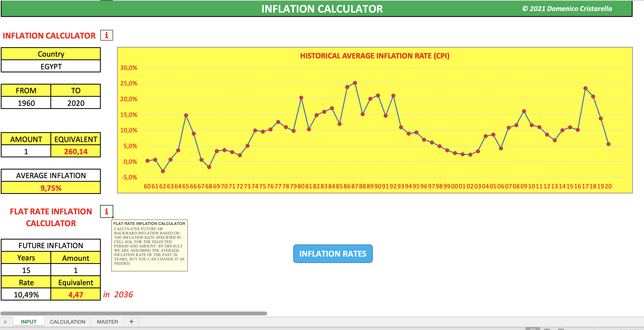Switch to Page Layout view icon at bottom right
The height and width of the screenshot is (330, 644).
547,329
